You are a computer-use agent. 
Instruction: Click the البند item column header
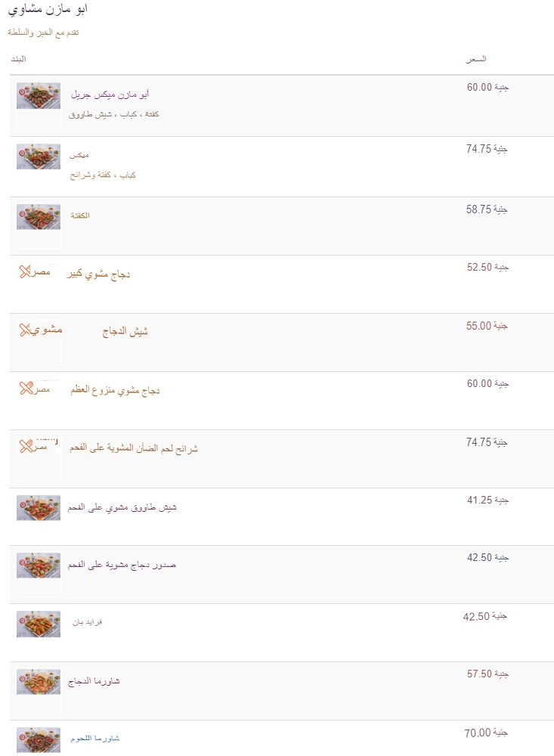18,59
